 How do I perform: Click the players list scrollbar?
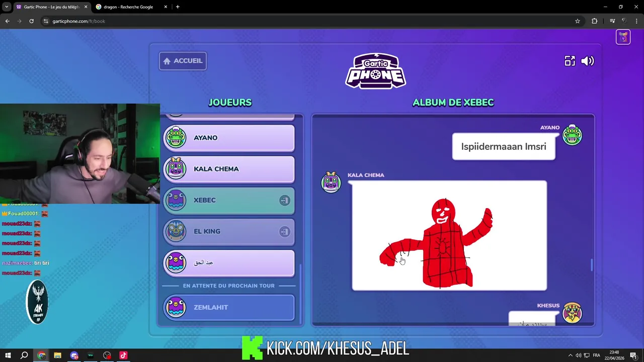(301, 294)
